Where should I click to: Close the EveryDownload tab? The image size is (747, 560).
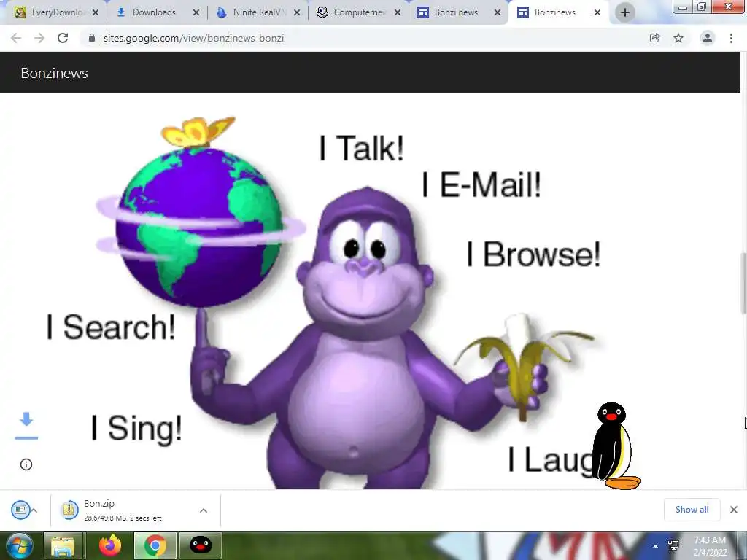(x=96, y=12)
